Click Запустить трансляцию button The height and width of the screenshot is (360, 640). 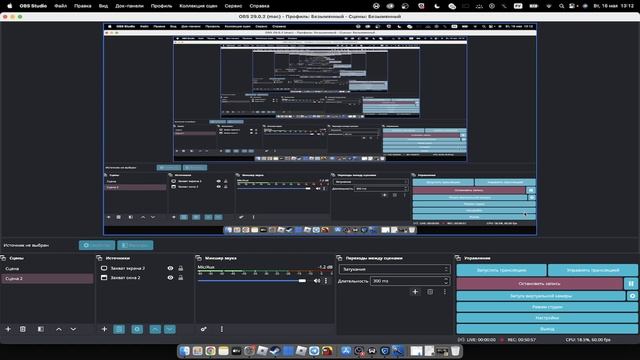click(501, 270)
